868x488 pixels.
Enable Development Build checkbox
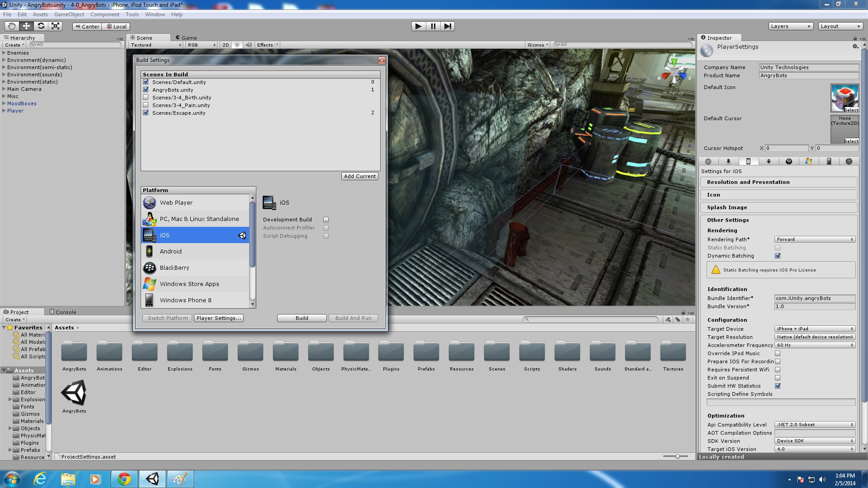click(326, 220)
